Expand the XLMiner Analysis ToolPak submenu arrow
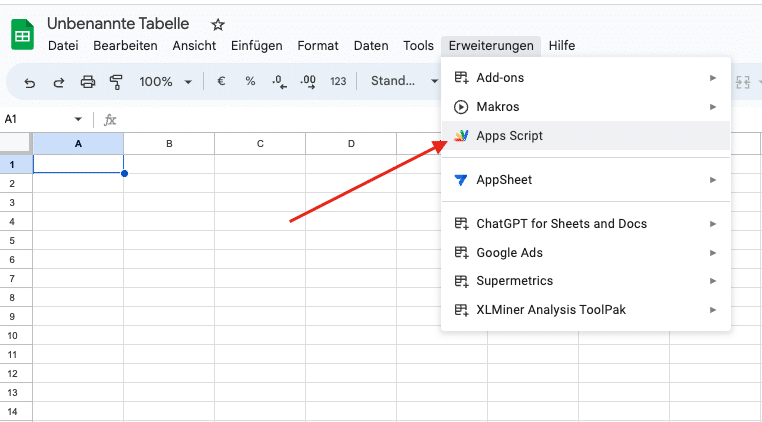Image resolution: width=762 pixels, height=422 pixels. coord(713,310)
